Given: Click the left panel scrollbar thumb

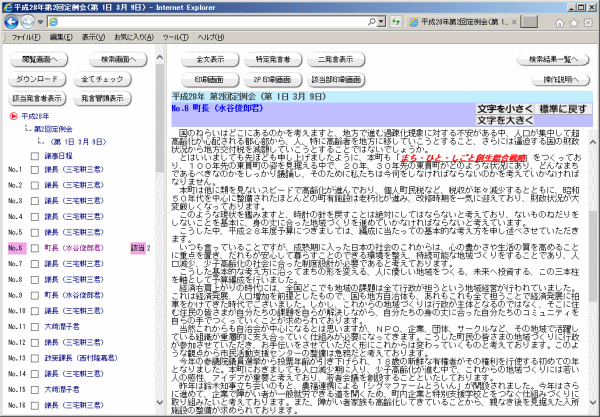Looking at the screenshot, I should point(160,119).
